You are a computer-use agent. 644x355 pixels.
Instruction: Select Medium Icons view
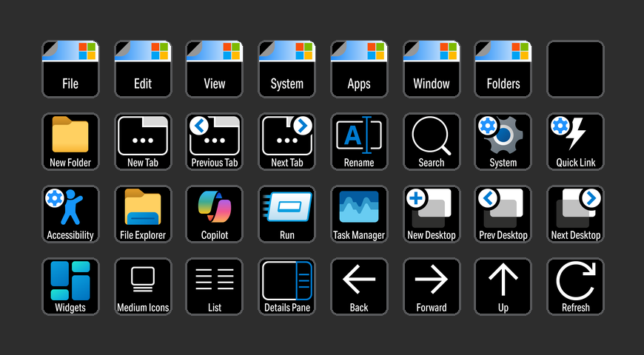(x=143, y=286)
